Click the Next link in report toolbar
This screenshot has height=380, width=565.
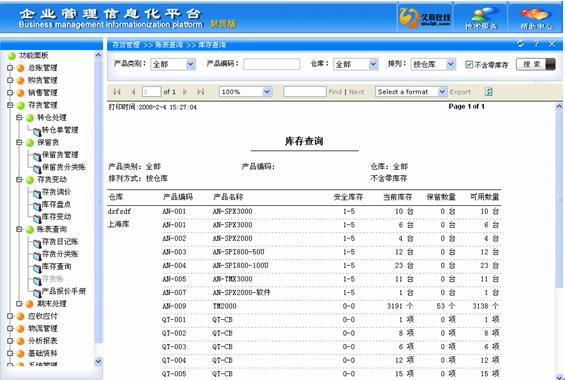356,92
